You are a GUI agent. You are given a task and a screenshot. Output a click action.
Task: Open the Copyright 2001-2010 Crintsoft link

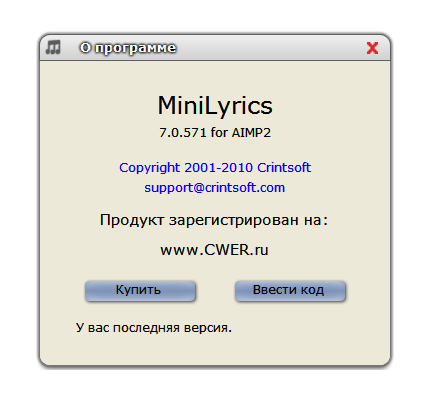[215, 168]
